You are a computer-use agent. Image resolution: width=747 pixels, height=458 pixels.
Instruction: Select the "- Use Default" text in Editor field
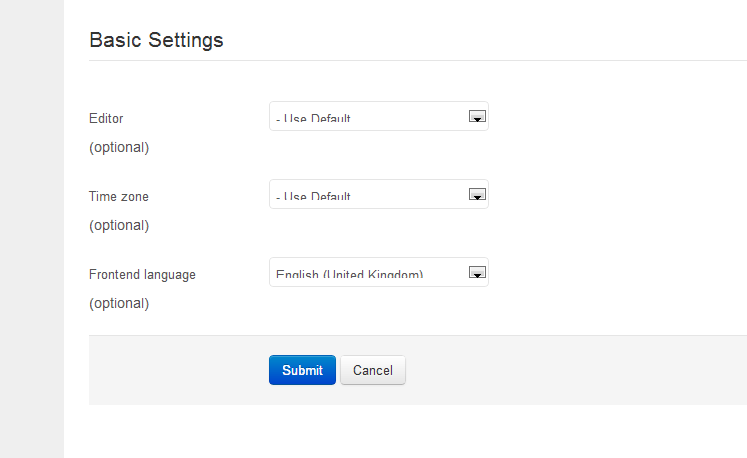[314, 119]
